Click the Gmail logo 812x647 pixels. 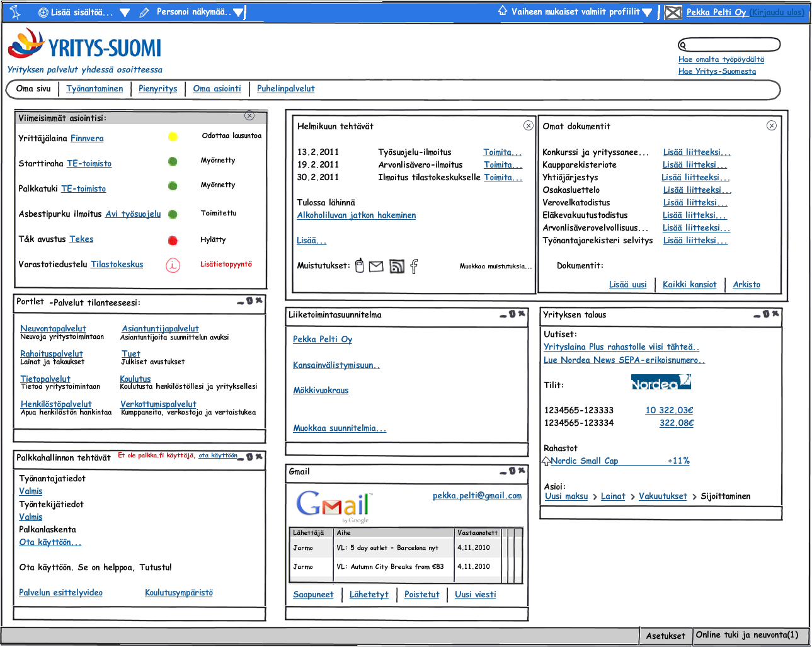335,506
